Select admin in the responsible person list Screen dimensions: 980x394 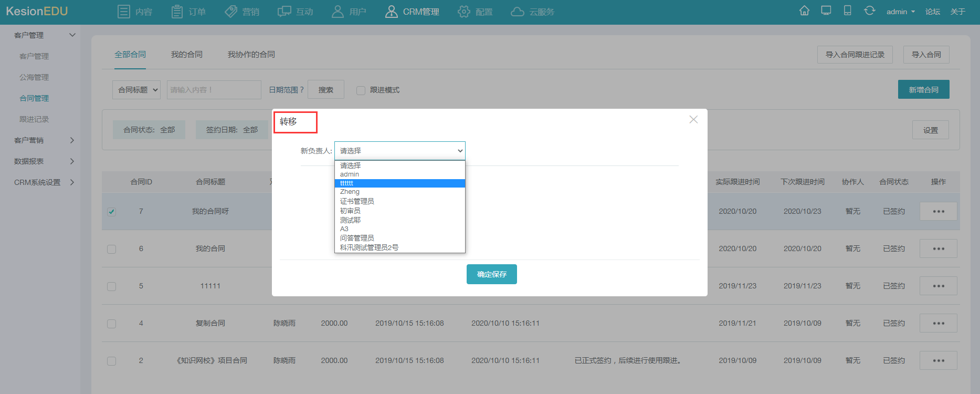click(x=400, y=174)
